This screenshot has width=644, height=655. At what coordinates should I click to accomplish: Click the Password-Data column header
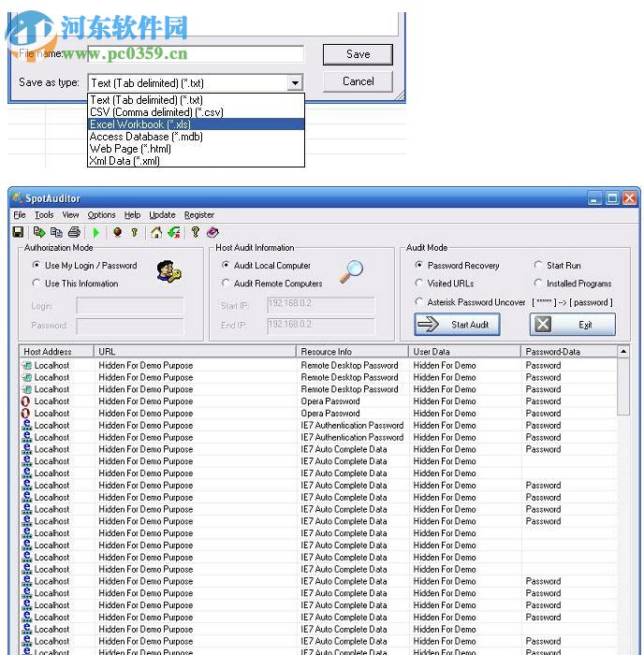569,351
